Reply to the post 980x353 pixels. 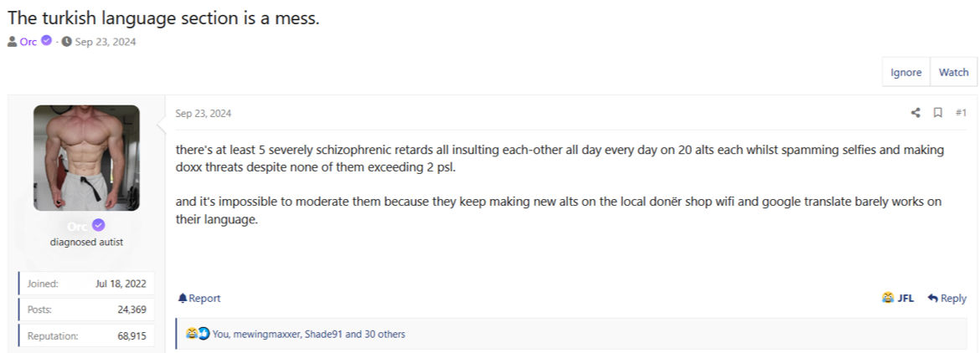tap(953, 299)
